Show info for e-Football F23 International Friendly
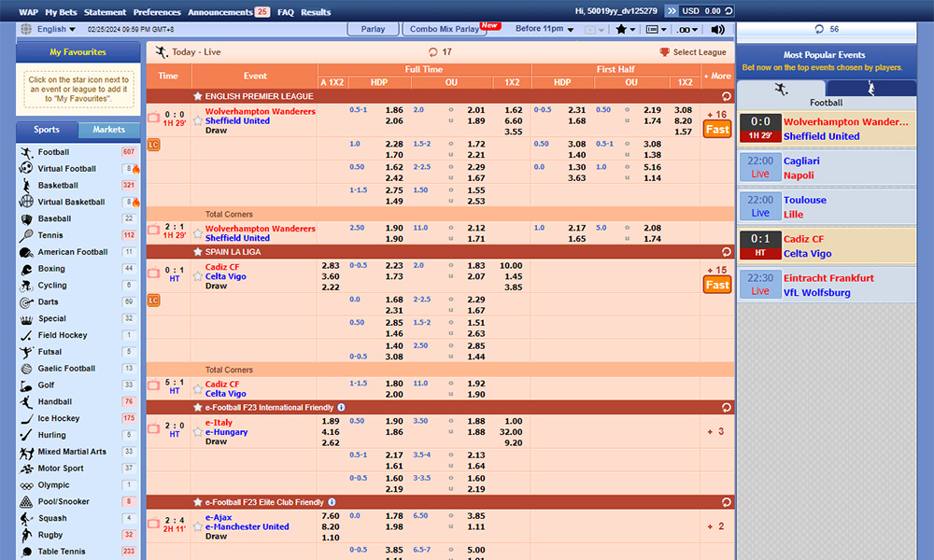 [341, 408]
